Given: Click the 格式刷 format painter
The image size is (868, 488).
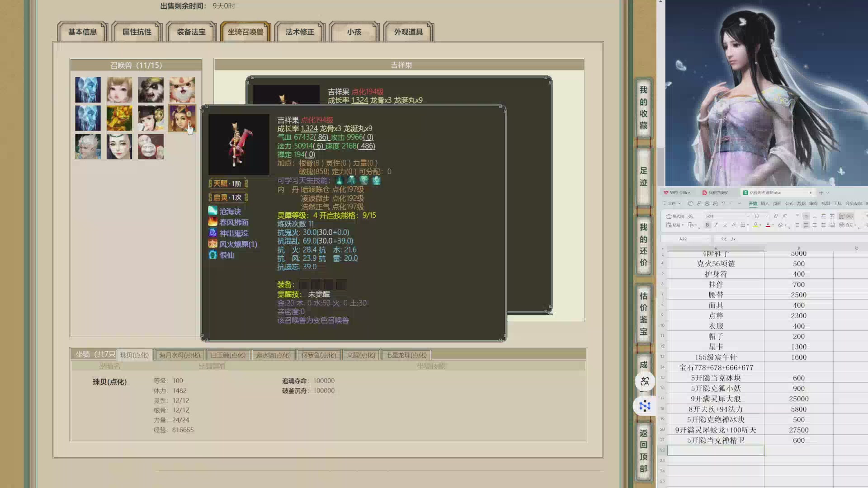Looking at the screenshot, I should (675, 216).
